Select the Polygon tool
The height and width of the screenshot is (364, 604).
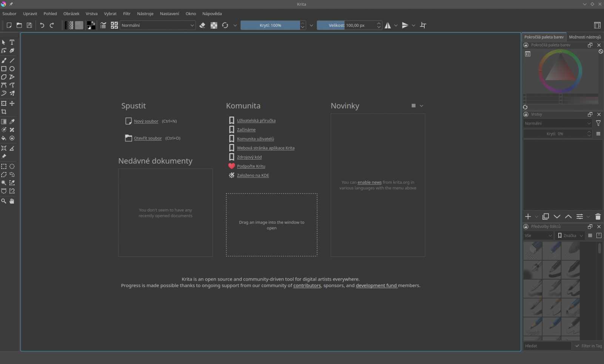coord(4,77)
